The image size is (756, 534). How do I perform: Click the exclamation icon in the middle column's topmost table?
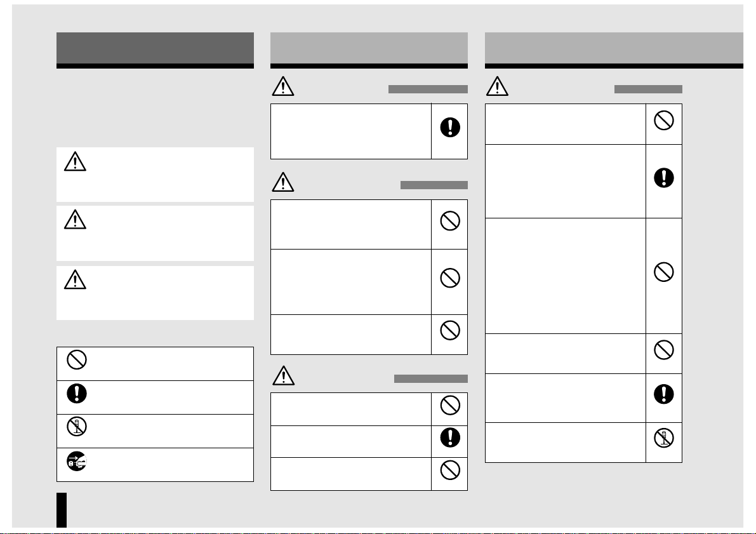click(450, 128)
